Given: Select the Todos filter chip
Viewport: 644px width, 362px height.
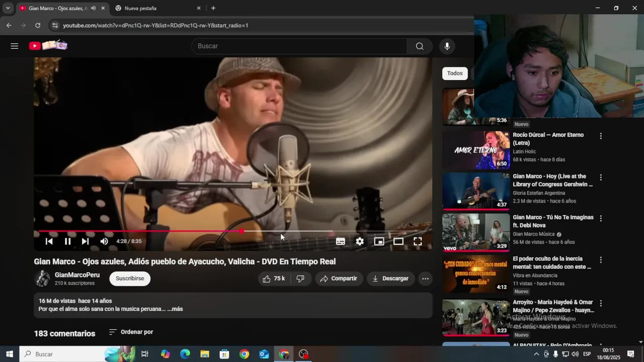Looking at the screenshot, I should (455, 73).
